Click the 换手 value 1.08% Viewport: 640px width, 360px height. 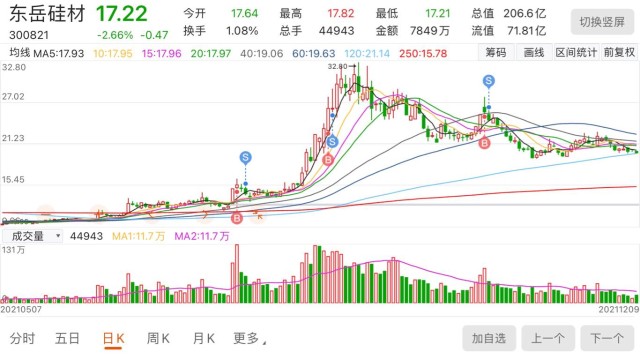tap(242, 31)
